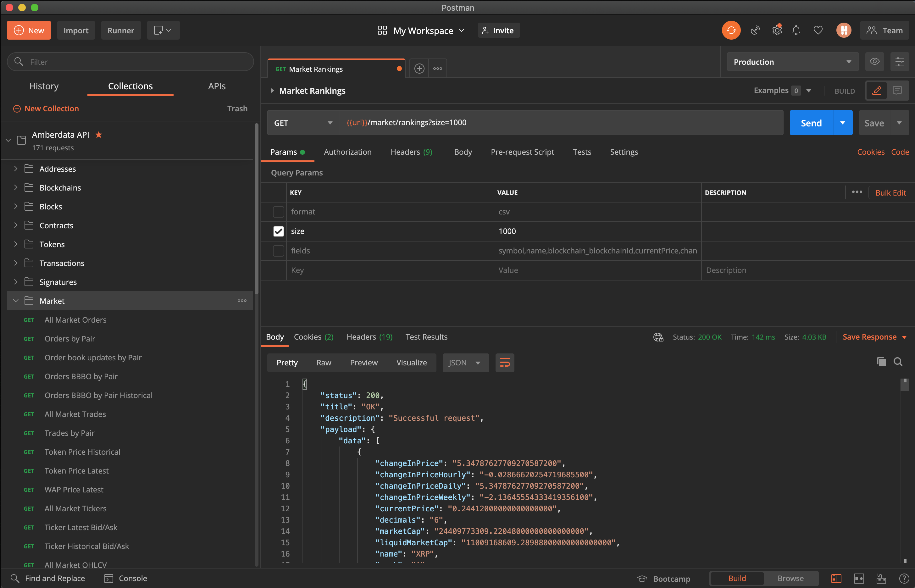Image resolution: width=915 pixels, height=588 pixels.
Task: Switch to the APIs tab
Action: (217, 86)
